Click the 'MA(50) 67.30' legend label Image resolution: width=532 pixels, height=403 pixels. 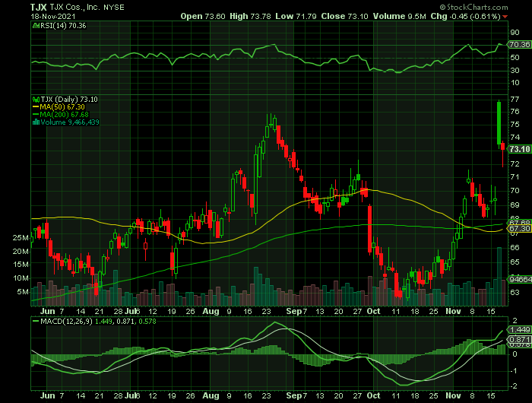pos(62,107)
